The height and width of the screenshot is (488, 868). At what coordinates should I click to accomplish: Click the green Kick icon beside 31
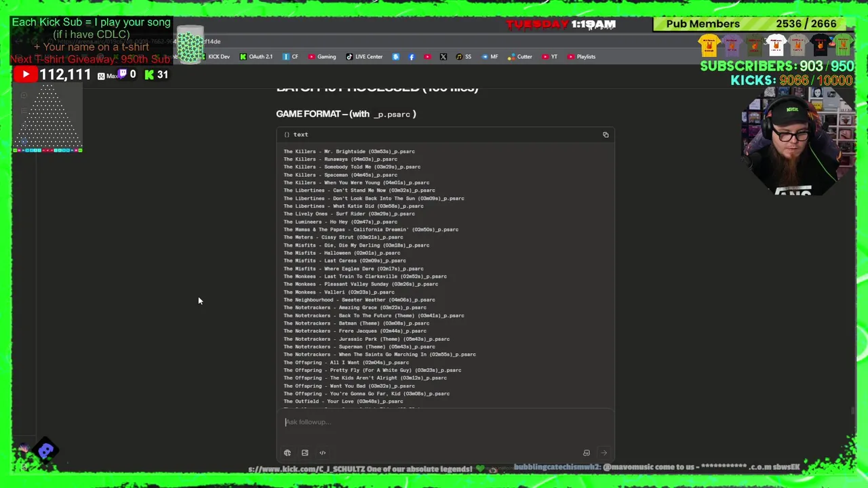[149, 75]
